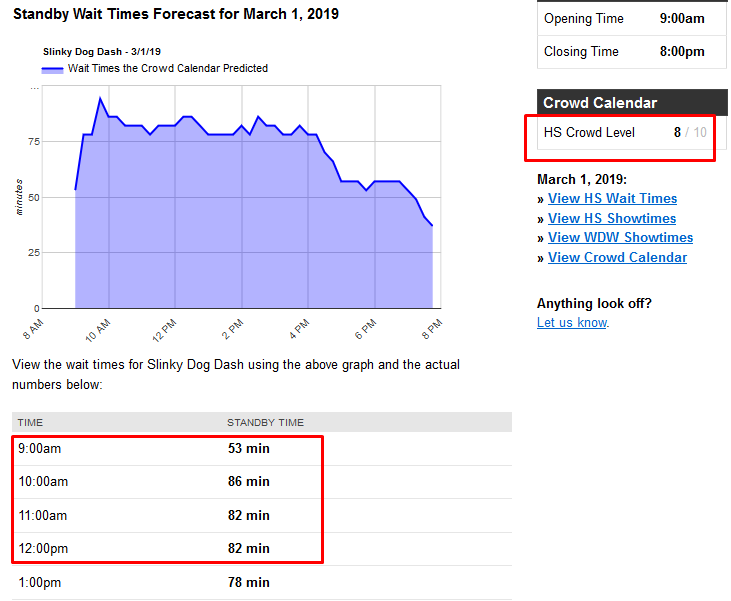Viewport: 731px width, 601px height.
Task: Click the TIME column header
Action: click(31, 422)
